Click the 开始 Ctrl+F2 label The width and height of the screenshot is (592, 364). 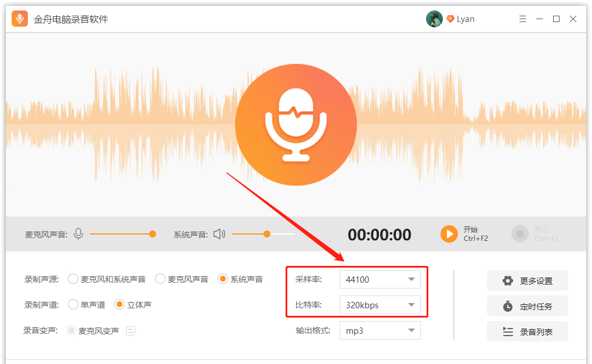pyautogui.click(x=476, y=234)
